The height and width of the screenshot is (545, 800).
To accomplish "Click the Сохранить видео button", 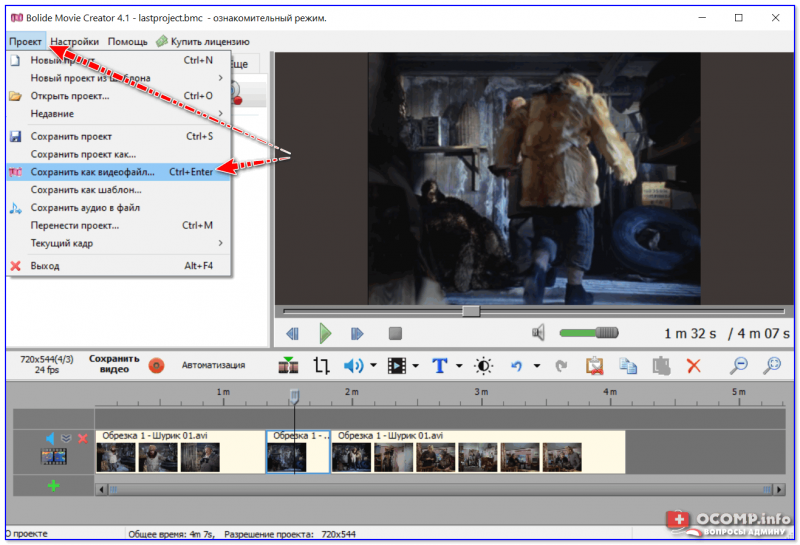I will click(114, 364).
